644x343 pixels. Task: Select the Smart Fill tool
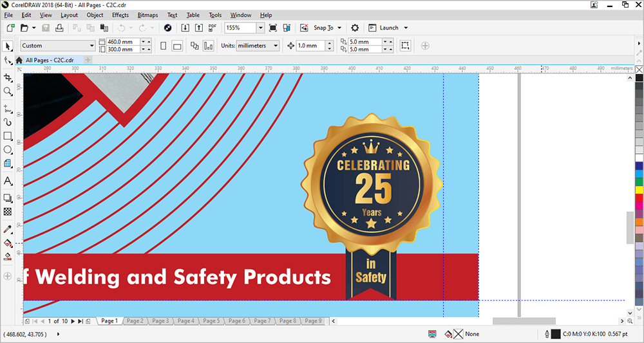[x=7, y=257]
